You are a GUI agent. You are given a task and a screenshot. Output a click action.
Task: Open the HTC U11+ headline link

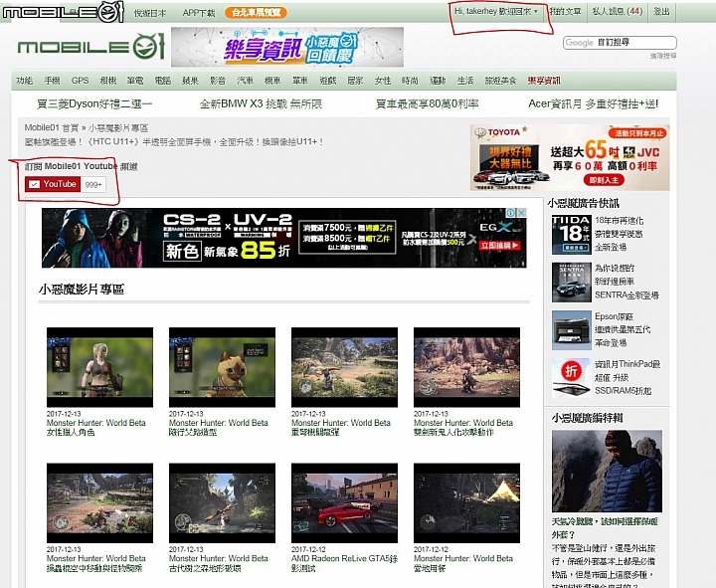[x=174, y=142]
